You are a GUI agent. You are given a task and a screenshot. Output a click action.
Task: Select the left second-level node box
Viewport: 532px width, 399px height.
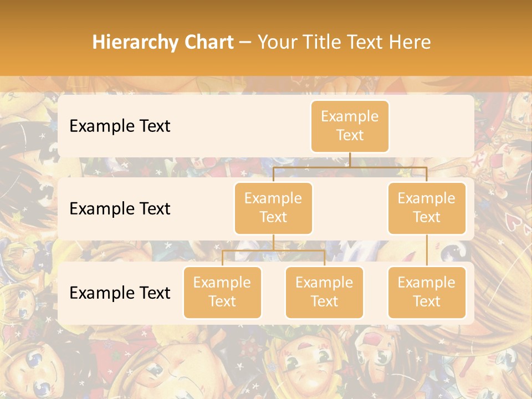273,208
